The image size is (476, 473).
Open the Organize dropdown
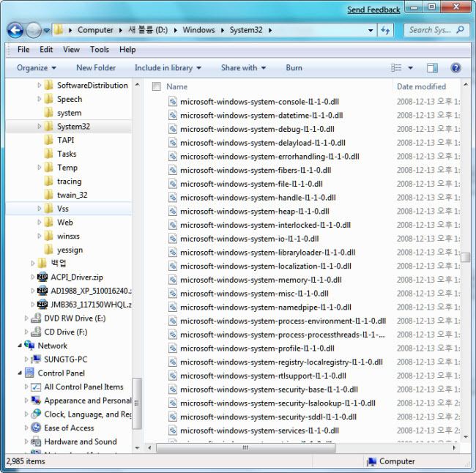pos(37,67)
